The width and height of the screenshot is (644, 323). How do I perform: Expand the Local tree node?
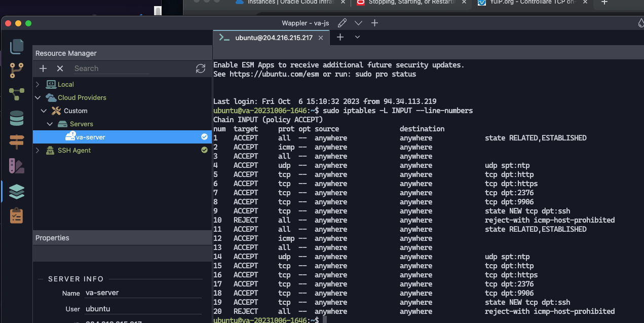coord(37,84)
